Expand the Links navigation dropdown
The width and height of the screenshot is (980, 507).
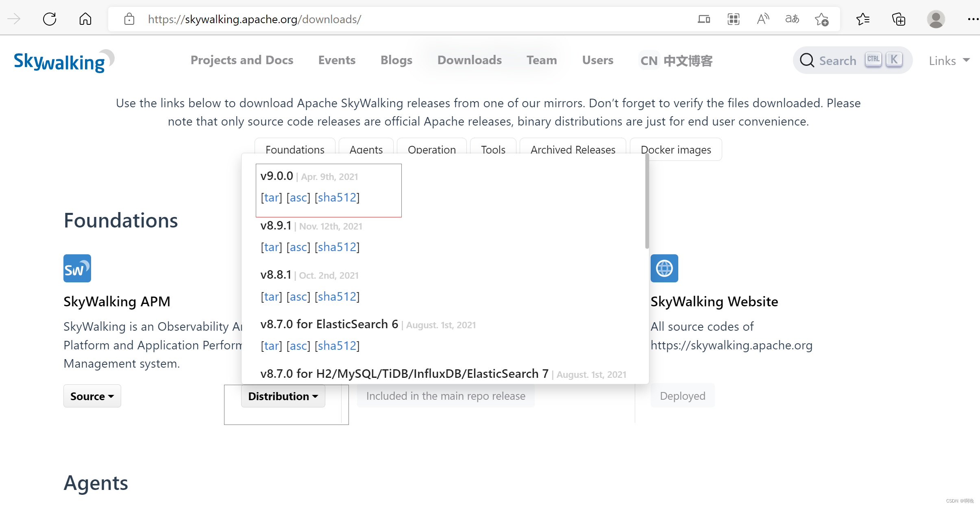[947, 60]
